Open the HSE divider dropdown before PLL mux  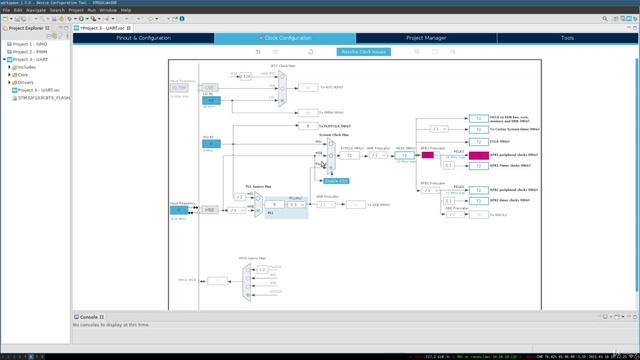coord(236,210)
